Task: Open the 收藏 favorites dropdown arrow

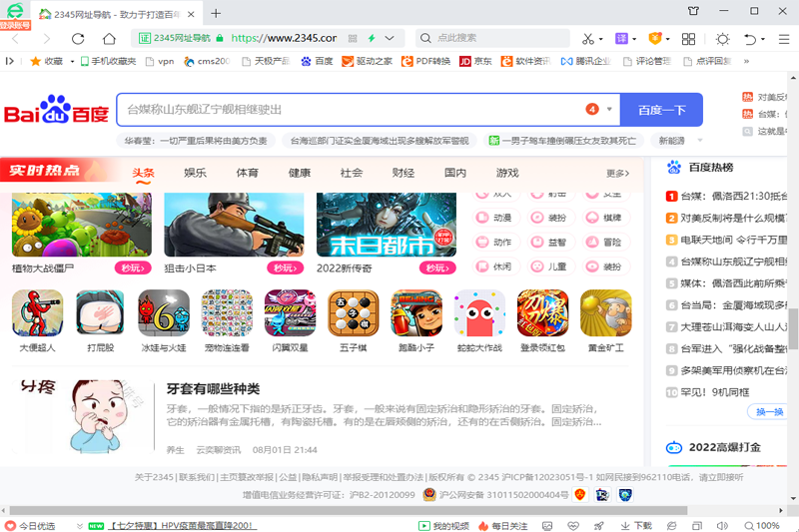Action: 72,62
